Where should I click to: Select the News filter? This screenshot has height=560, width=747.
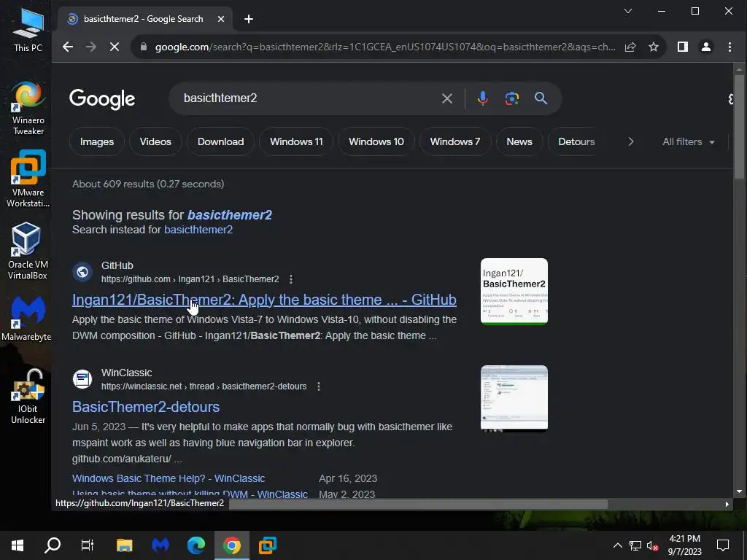[519, 141]
